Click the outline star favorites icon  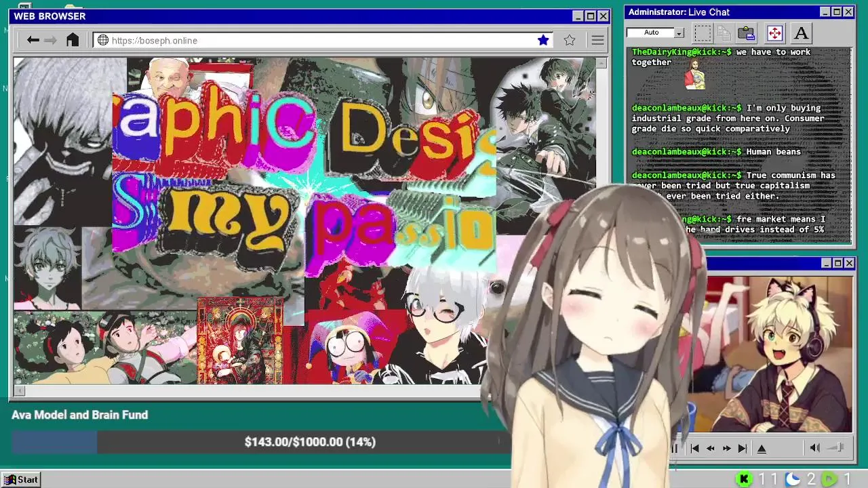pos(570,41)
